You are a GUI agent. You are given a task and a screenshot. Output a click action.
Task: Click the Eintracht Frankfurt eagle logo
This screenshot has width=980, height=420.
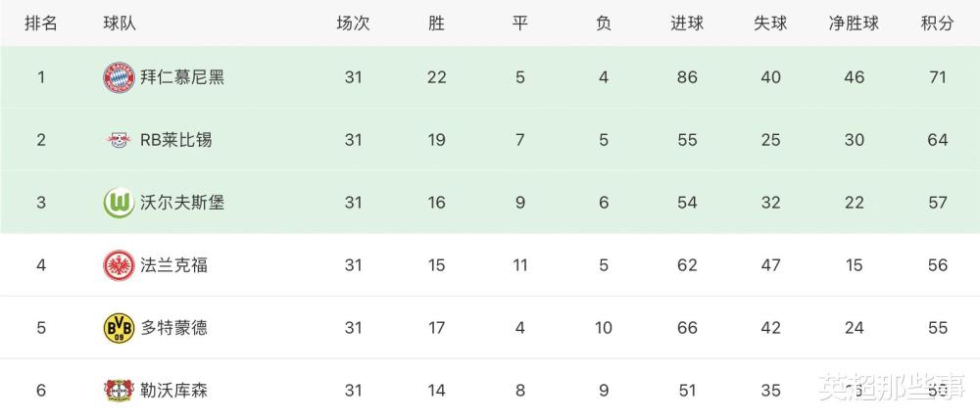[119, 265]
